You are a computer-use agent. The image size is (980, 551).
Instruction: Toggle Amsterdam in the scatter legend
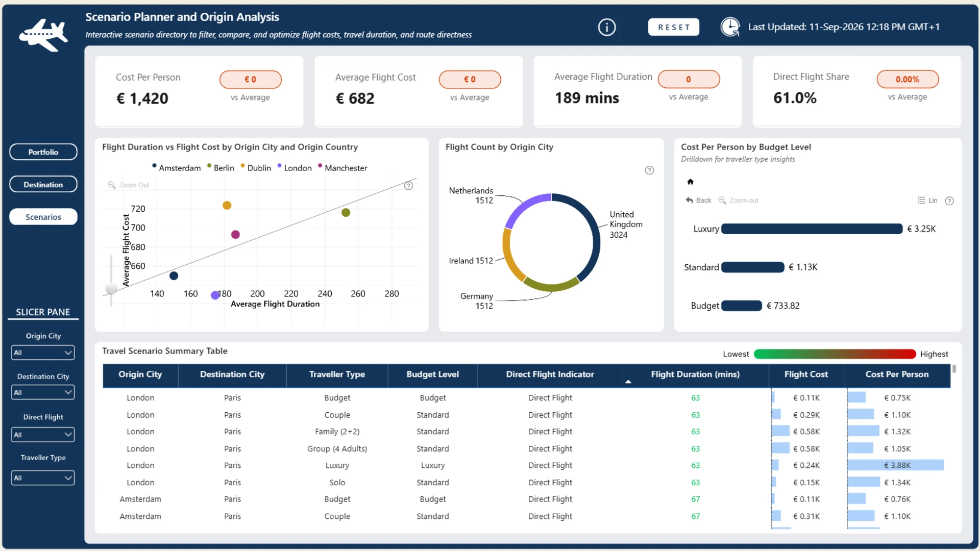[x=177, y=168]
